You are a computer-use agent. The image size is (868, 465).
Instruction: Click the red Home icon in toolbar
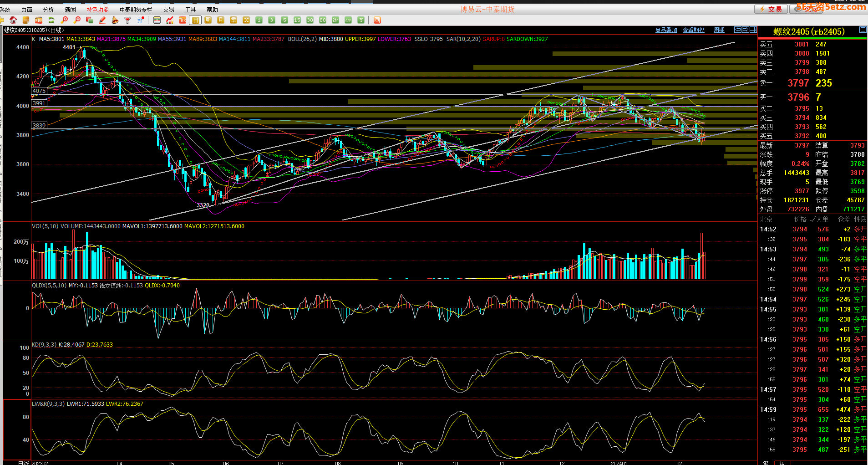[13, 20]
